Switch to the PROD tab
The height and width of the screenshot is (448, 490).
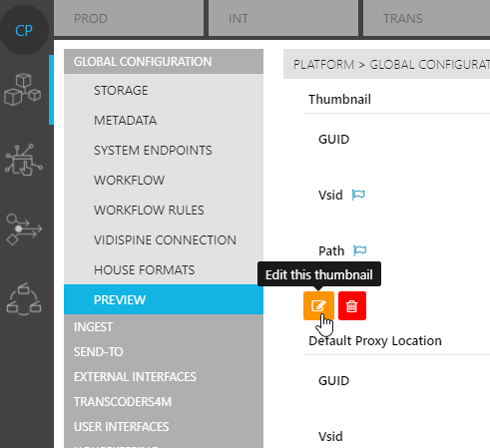(129, 18)
